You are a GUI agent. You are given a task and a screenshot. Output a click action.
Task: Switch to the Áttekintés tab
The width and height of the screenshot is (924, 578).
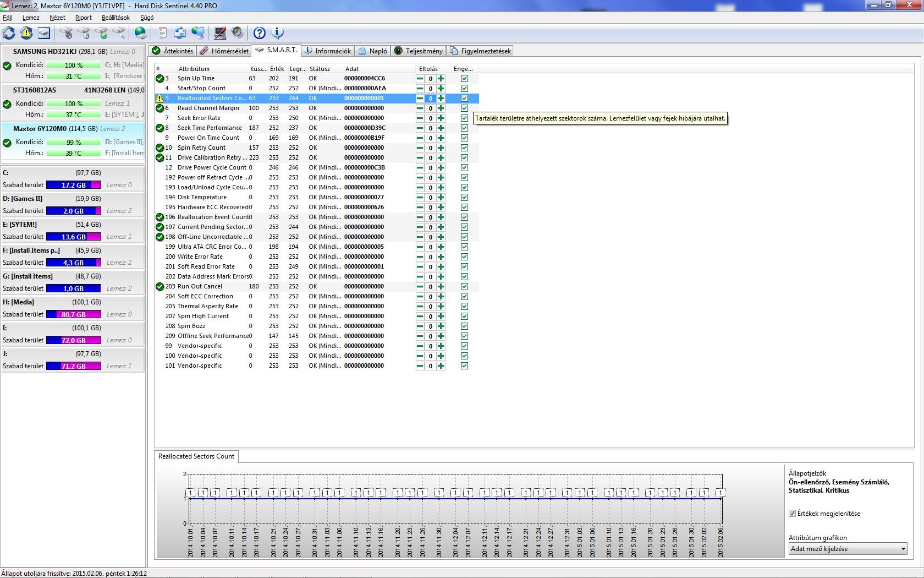[x=173, y=51]
